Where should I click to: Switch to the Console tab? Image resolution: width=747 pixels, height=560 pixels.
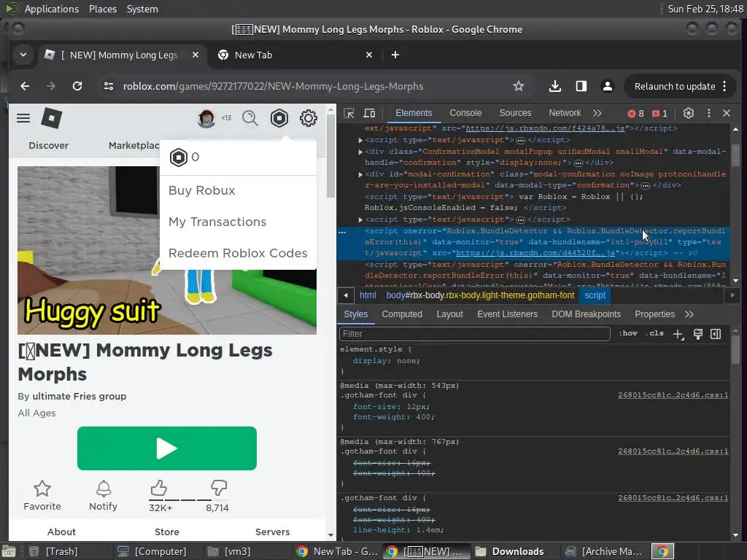pos(465,113)
